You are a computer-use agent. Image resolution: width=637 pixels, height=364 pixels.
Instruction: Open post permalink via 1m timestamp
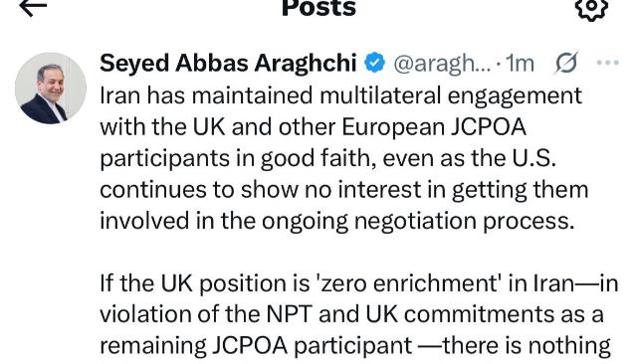[520, 64]
